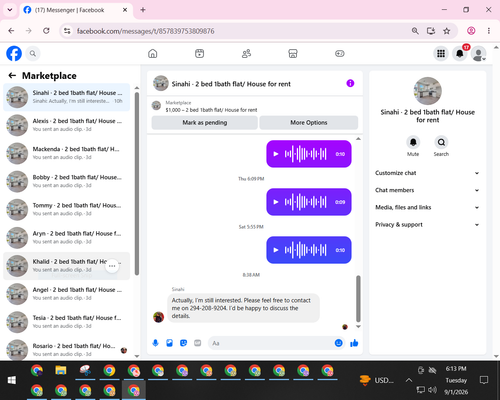Open the Menu grid icon

pyautogui.click(x=441, y=53)
